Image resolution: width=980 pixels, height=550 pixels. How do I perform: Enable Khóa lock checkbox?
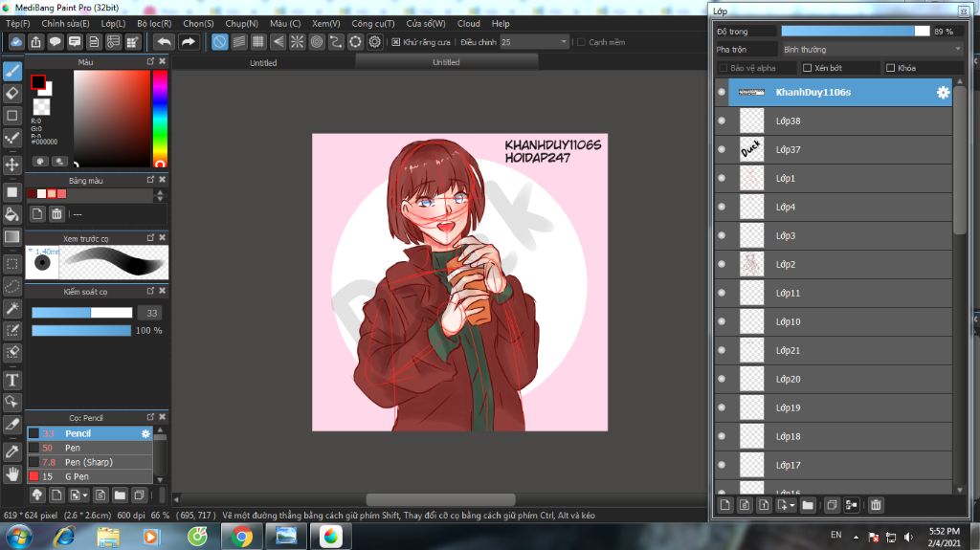coord(891,68)
